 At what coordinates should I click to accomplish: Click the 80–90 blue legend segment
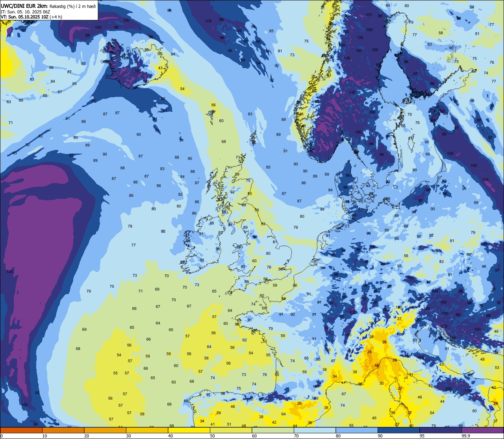(x=357, y=430)
